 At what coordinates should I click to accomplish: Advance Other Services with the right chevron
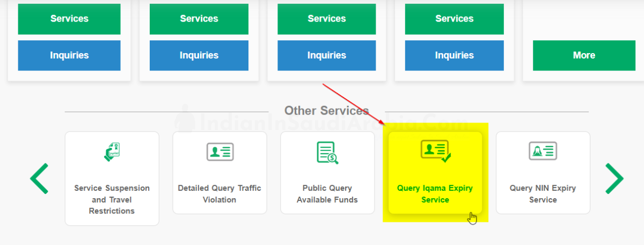[x=614, y=178]
